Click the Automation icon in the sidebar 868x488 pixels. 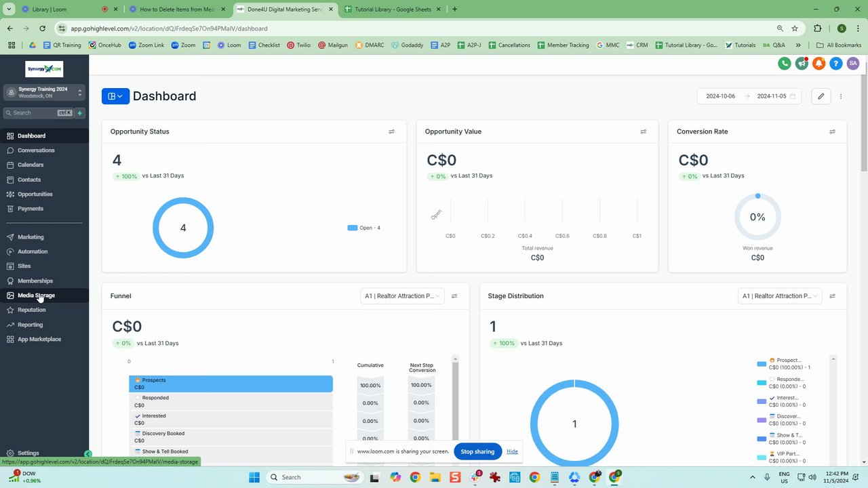[x=10, y=251]
